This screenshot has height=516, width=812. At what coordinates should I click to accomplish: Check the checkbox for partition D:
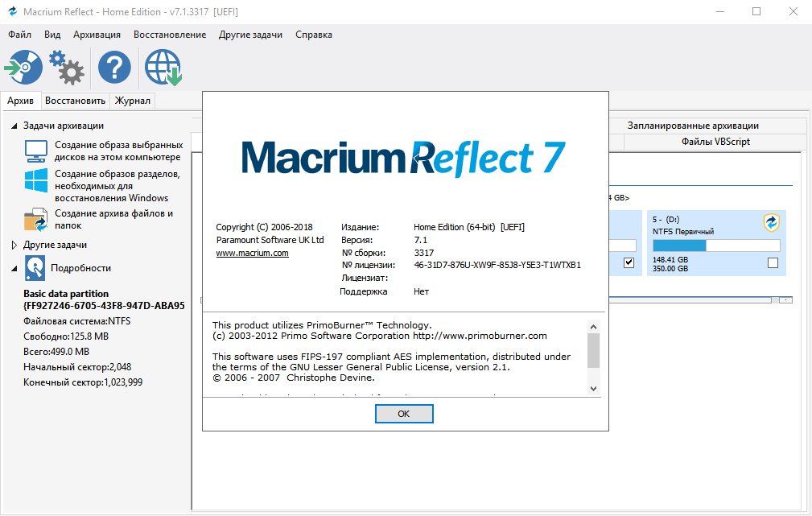pos(773,263)
